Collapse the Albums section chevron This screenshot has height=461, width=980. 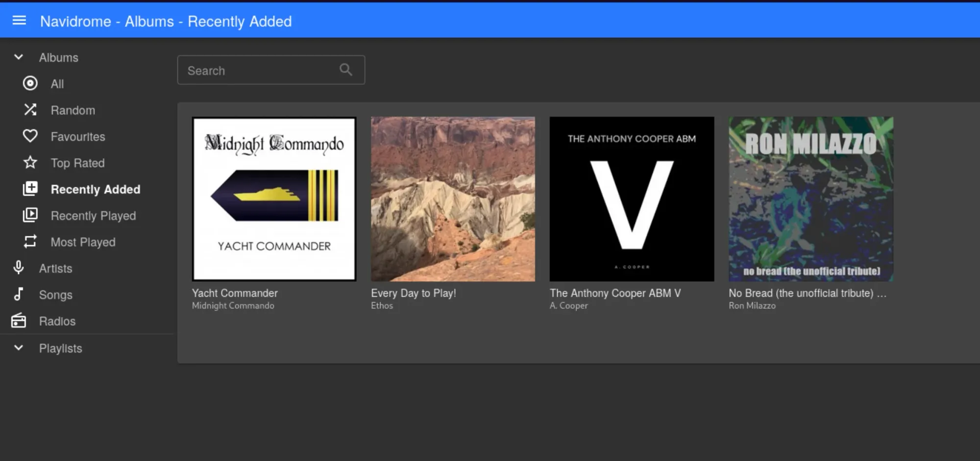(x=19, y=57)
